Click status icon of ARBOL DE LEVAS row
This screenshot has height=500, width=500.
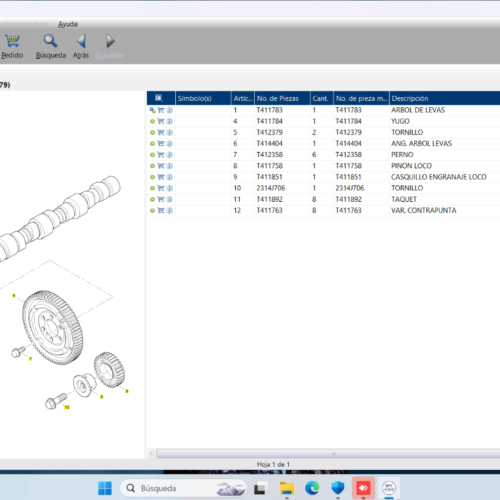tap(152, 110)
